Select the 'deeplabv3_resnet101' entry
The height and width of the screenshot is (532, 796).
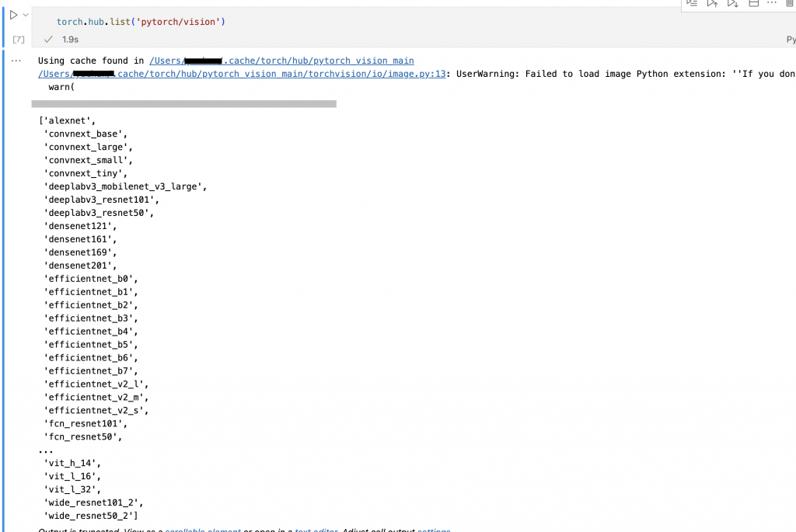click(101, 200)
